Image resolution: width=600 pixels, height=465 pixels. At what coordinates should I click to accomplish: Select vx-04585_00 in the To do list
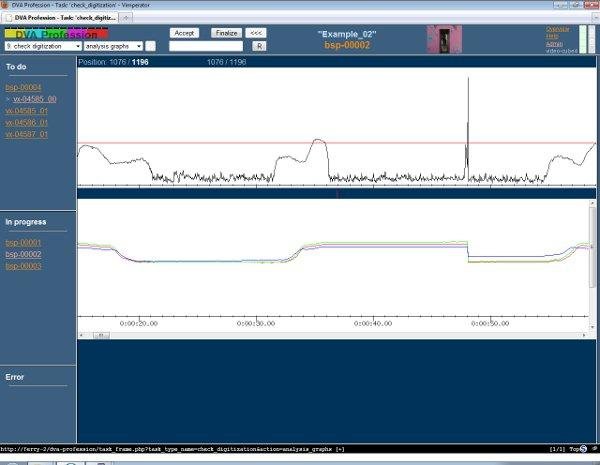tap(34, 99)
